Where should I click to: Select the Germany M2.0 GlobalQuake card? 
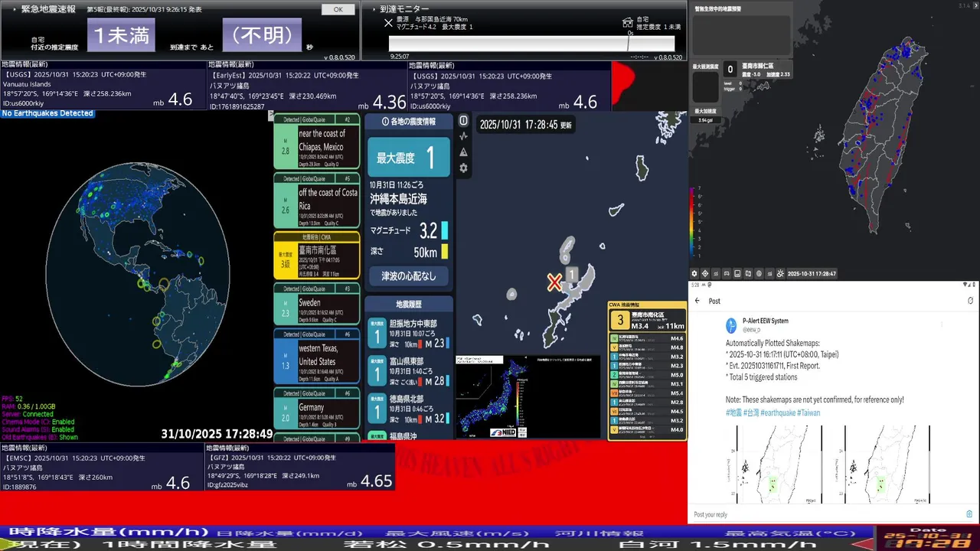click(317, 409)
